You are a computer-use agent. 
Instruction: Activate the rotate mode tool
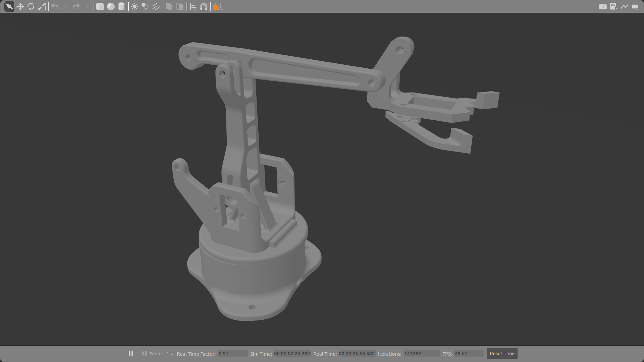pyautogui.click(x=31, y=7)
